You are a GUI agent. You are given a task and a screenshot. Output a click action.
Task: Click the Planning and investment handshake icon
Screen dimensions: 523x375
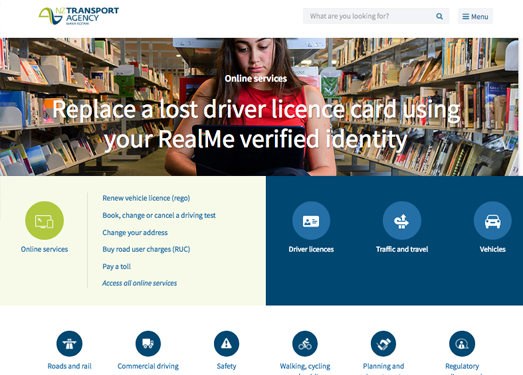click(x=384, y=344)
